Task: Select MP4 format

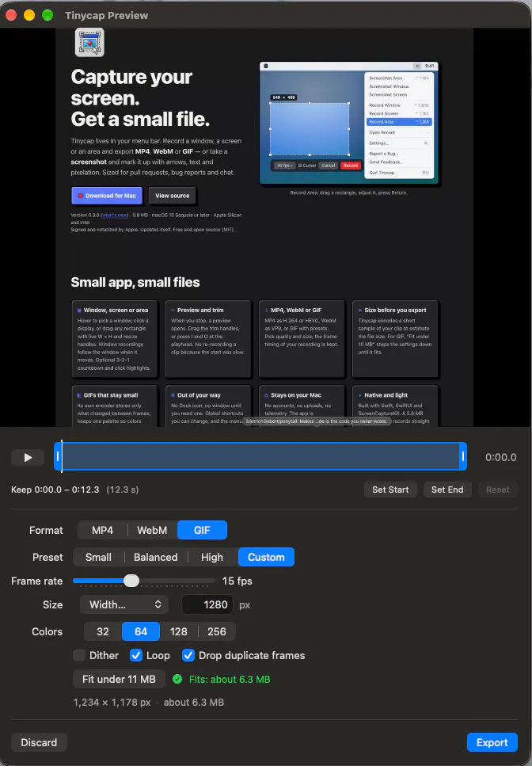Action: pos(102,530)
